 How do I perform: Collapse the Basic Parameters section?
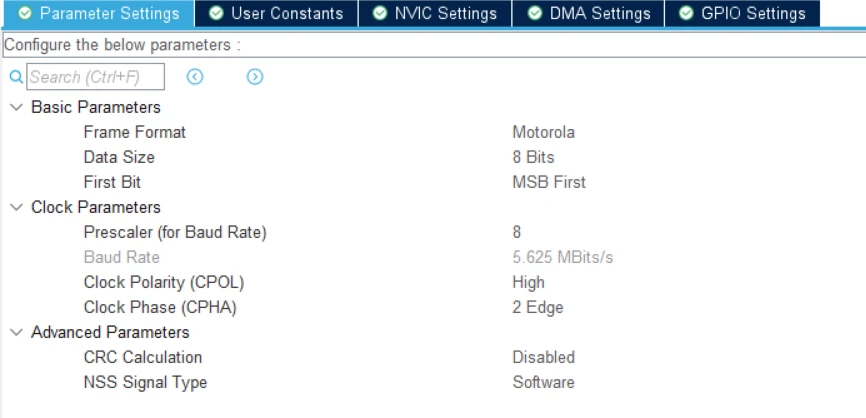click(x=16, y=107)
